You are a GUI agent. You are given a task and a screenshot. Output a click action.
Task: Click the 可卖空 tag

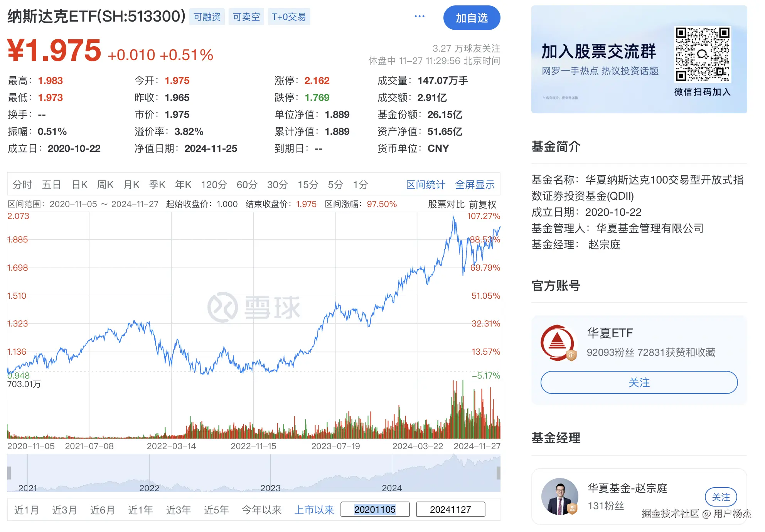point(246,17)
